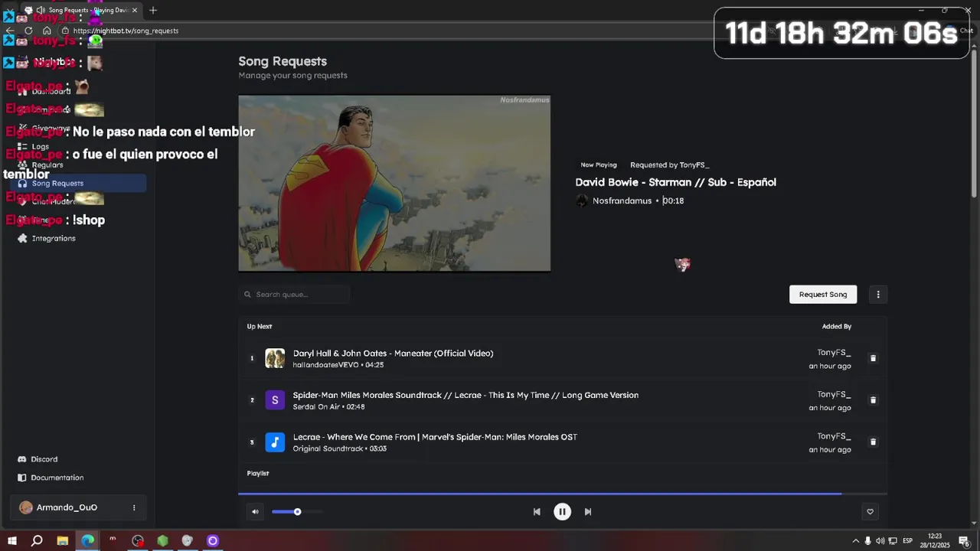Expand the system tray hidden icons
The height and width of the screenshot is (551, 980).
855,541
